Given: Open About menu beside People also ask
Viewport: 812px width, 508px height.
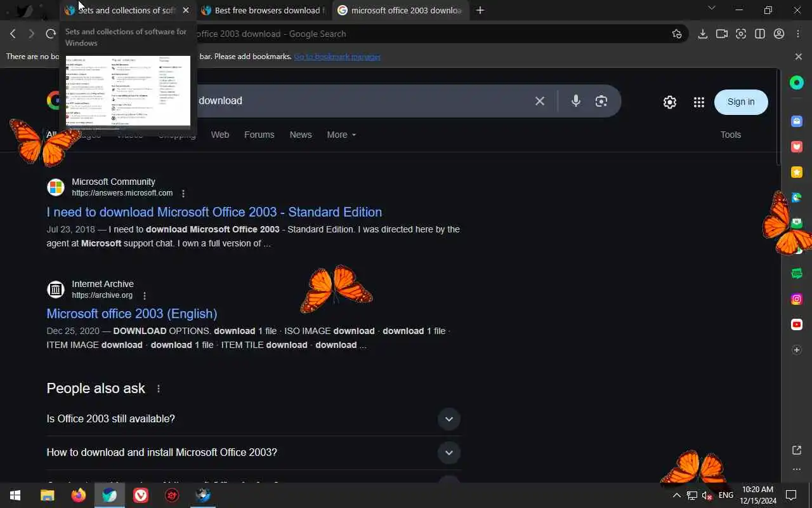Looking at the screenshot, I should (x=159, y=389).
